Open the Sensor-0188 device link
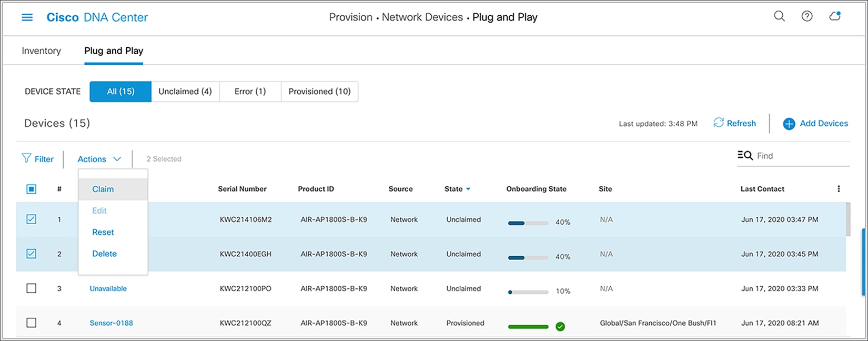Viewport: 868px width, 341px height. (x=112, y=323)
